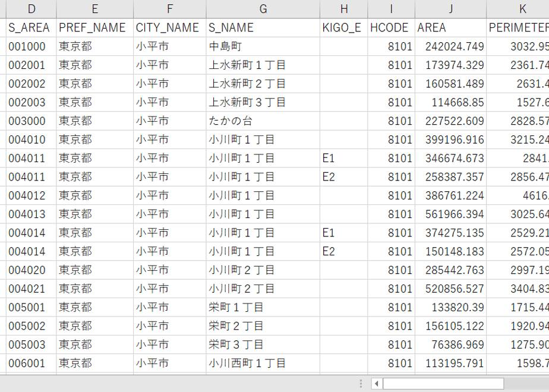549x392 pixels.
Task: Select column G header
Action: (x=263, y=9)
